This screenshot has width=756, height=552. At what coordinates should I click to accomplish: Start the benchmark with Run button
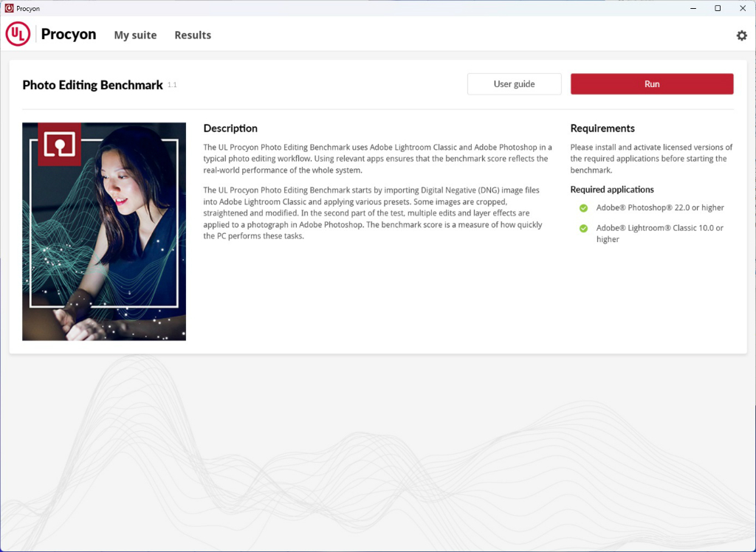pyautogui.click(x=652, y=84)
